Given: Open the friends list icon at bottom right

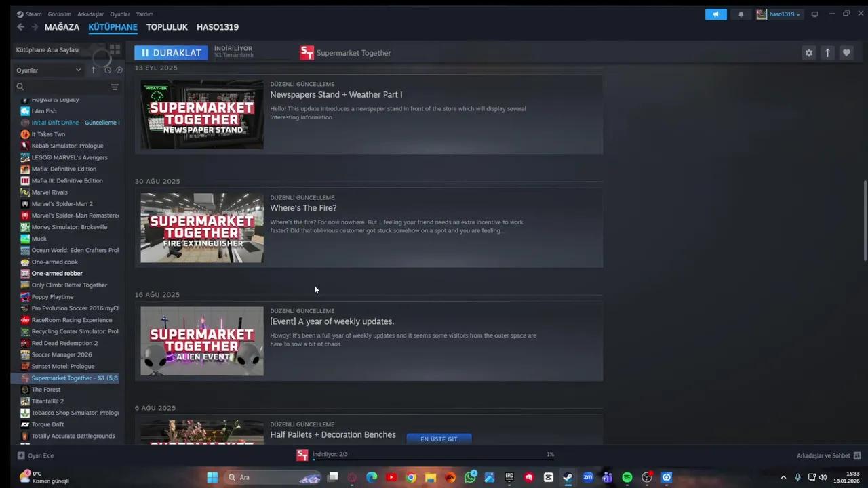Looking at the screenshot, I should tap(857, 455).
